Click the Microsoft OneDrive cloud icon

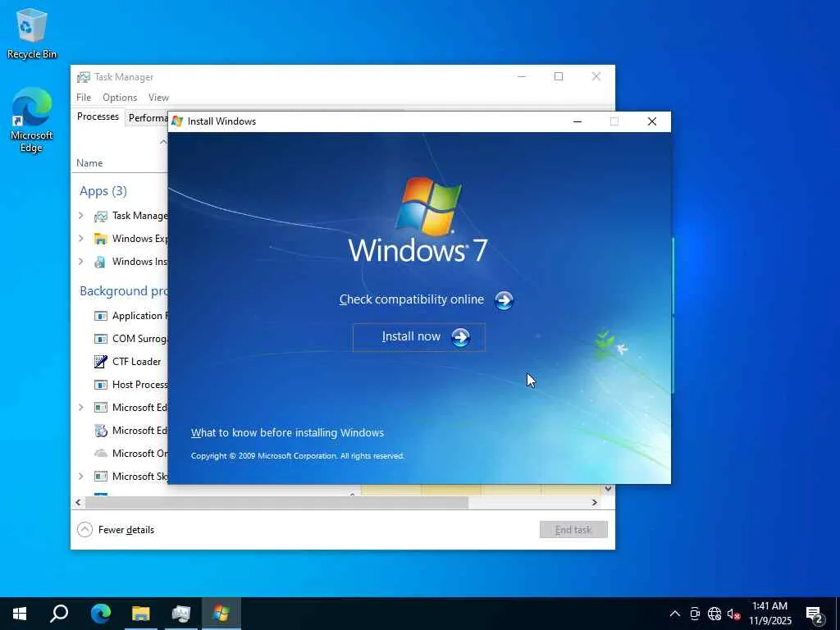pyautogui.click(x=101, y=453)
